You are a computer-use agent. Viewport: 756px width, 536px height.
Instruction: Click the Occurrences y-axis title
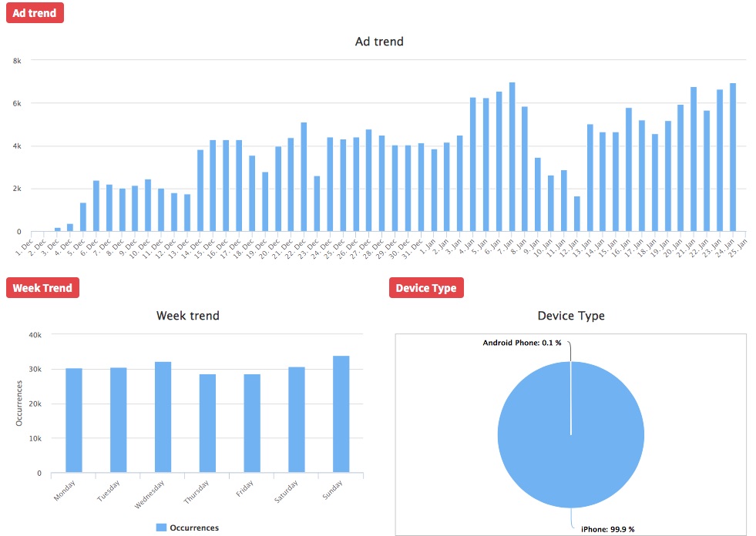[21, 404]
